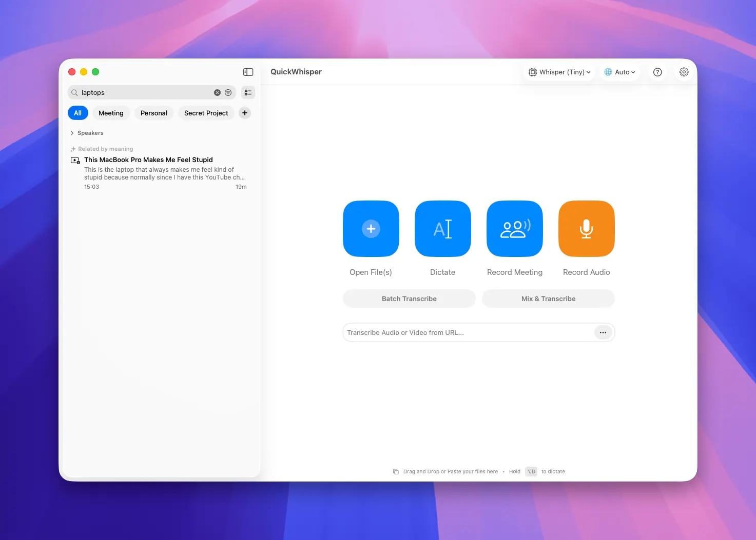Open the help question mark icon
Screen dimensions: 756x540
657,72
